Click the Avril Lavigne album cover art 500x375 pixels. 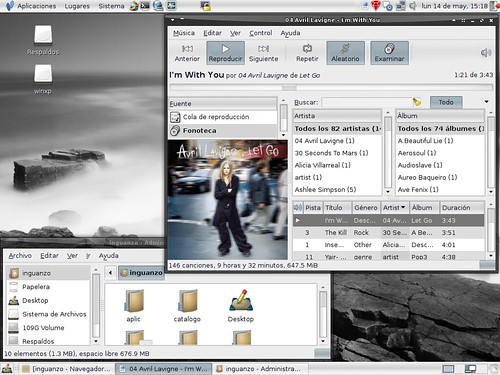pos(228,200)
